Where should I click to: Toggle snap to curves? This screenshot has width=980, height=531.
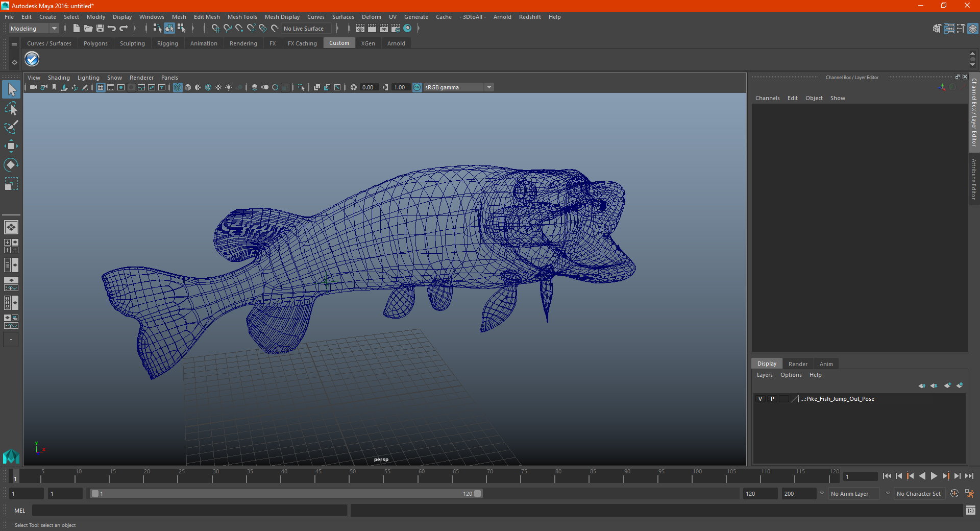click(228, 29)
